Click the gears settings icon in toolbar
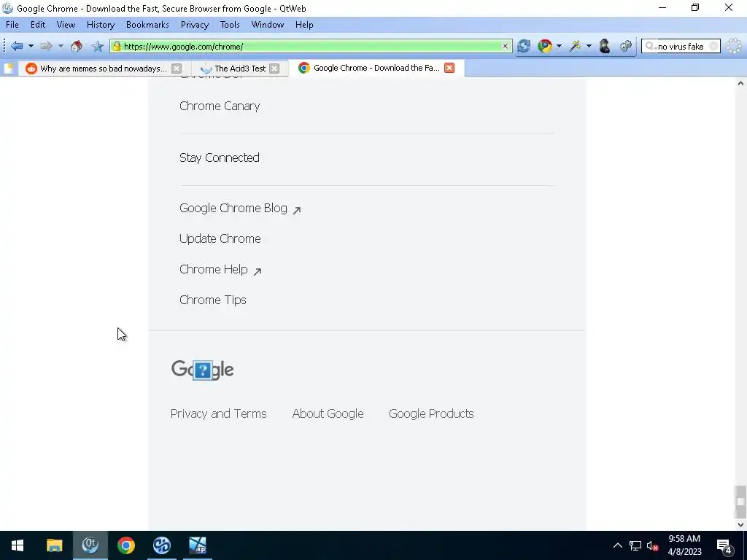This screenshot has height=560, width=747. pos(625,46)
